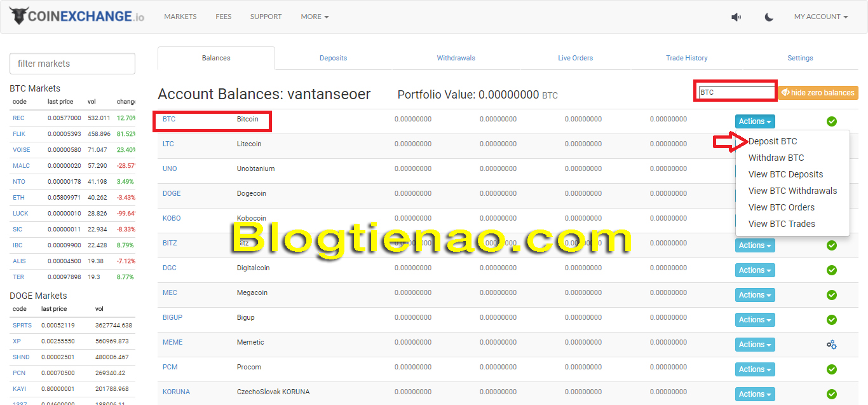Click the CoinExchange.io bull logo
868x405 pixels.
(78, 16)
